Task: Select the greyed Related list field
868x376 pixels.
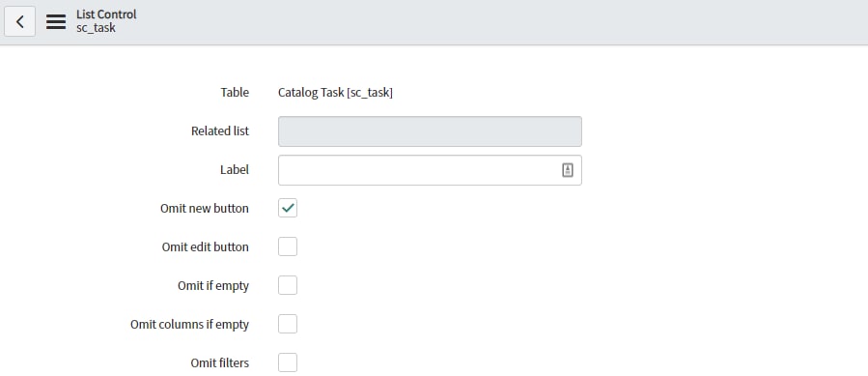Action: coord(430,131)
